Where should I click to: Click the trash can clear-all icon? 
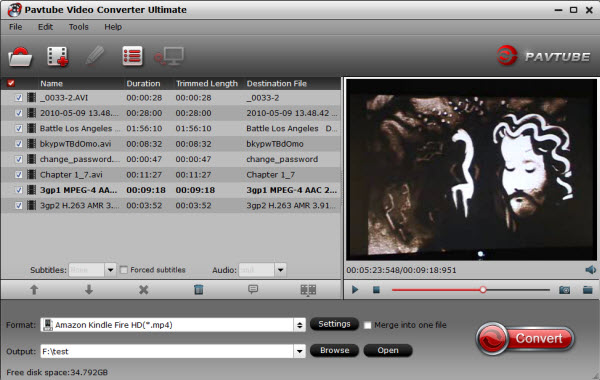198,290
